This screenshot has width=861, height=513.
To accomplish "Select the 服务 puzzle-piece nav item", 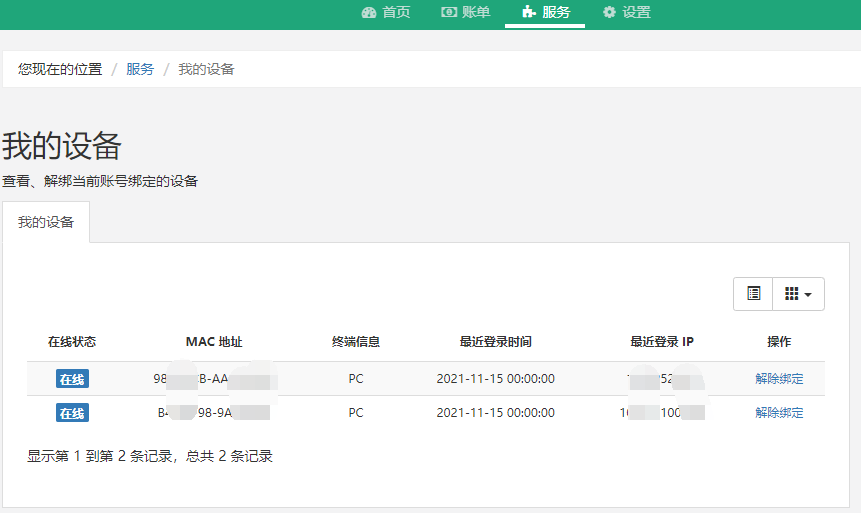I will click(546, 13).
